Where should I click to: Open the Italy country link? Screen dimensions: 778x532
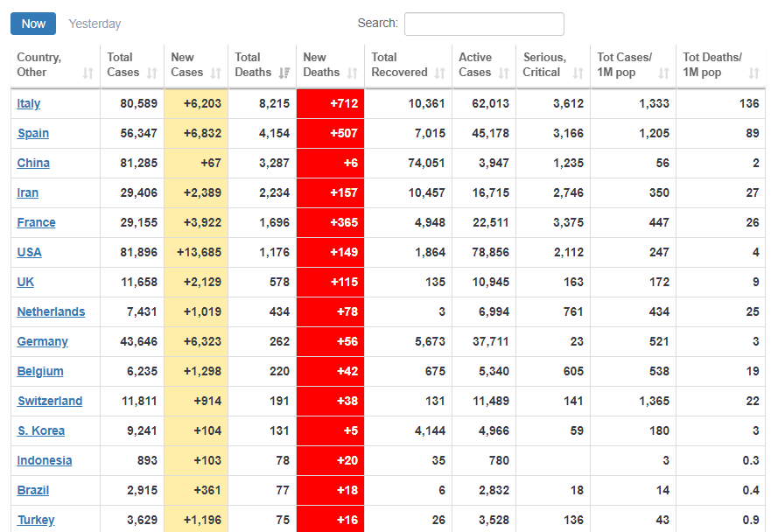click(29, 103)
